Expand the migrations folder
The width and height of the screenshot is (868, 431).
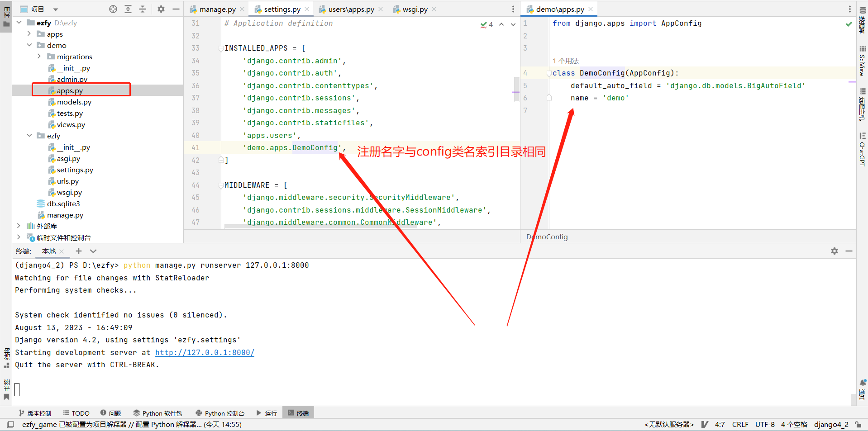click(39, 57)
